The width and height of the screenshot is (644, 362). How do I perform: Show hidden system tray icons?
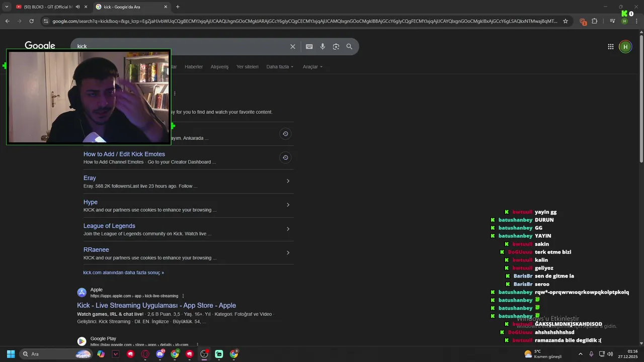[580, 354]
